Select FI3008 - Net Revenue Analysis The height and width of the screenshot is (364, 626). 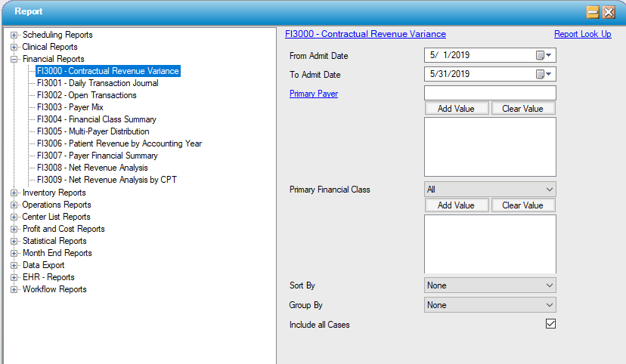tap(93, 168)
